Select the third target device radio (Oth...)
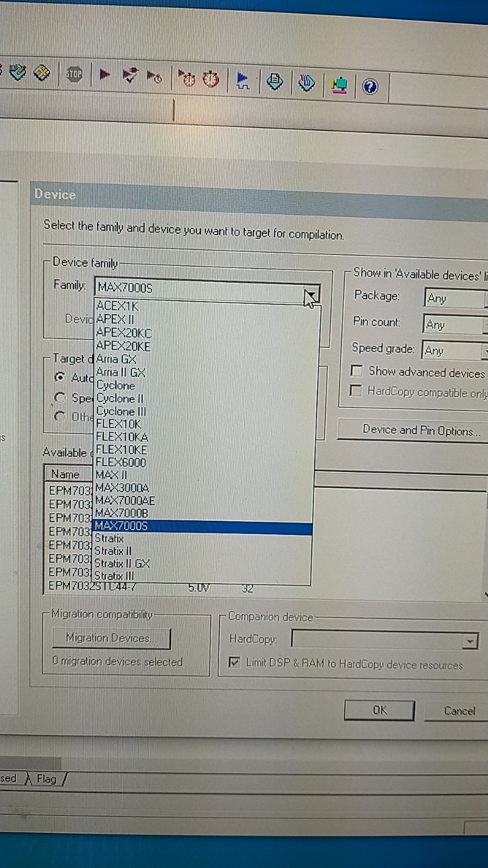The image size is (488, 868). pyautogui.click(x=60, y=416)
